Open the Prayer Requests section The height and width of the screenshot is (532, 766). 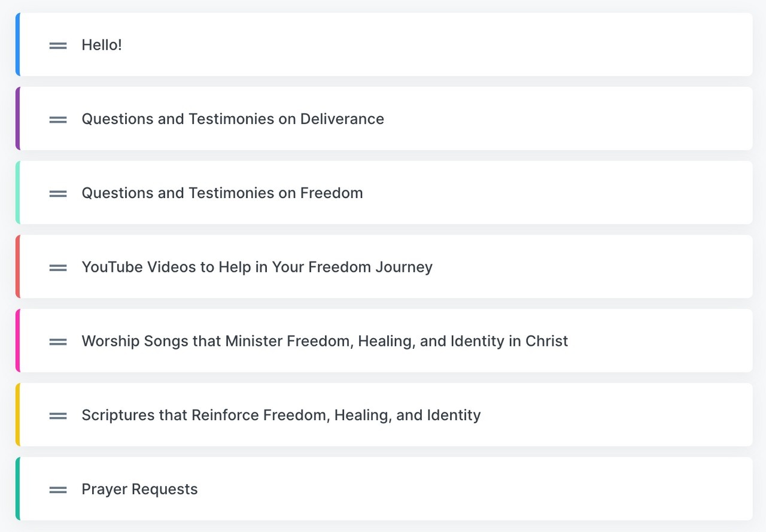click(139, 490)
